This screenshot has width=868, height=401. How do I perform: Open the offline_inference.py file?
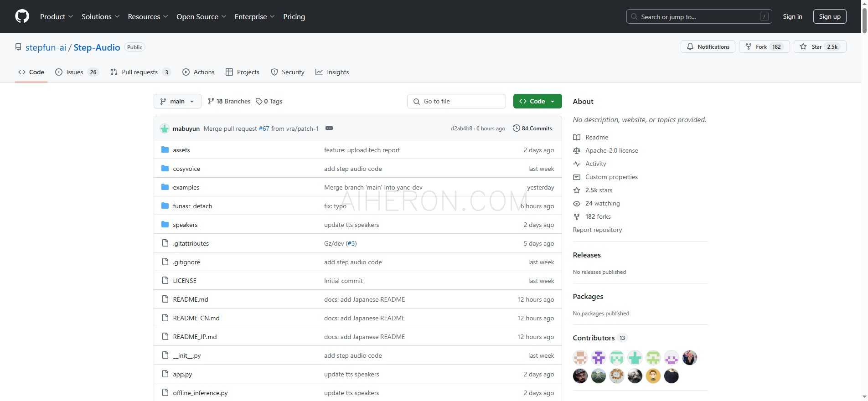[x=200, y=393]
